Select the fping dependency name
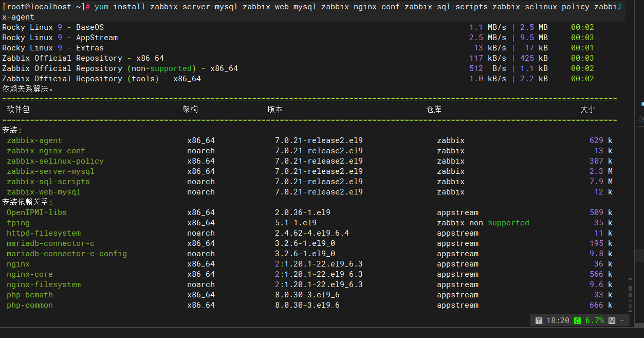This screenshot has height=338, width=644. 18,223
